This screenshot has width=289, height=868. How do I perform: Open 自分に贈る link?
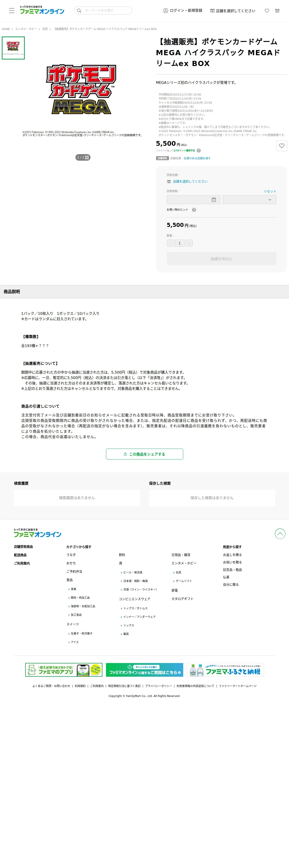(x=231, y=585)
